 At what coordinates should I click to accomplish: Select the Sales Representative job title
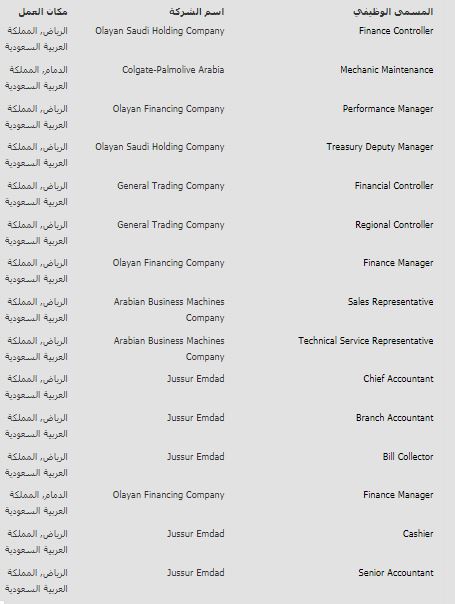tap(391, 302)
